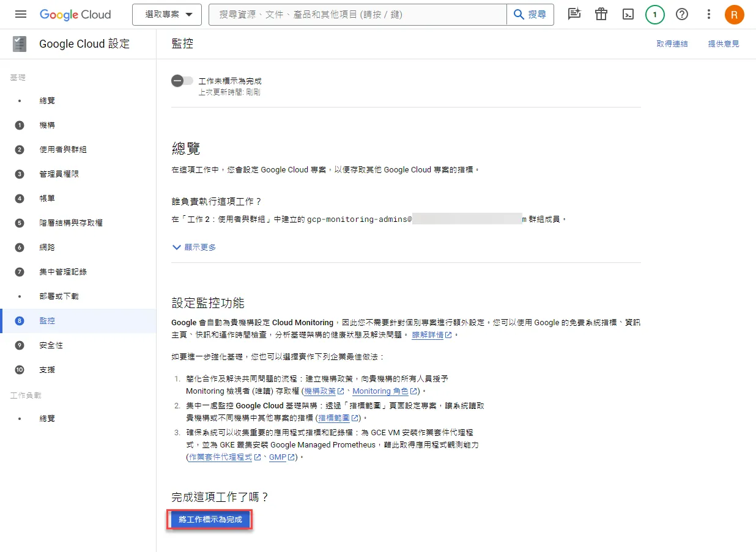Select step 5 階層結構與存取權 in sidebar
This screenshot has width=756, height=552.
78,223
